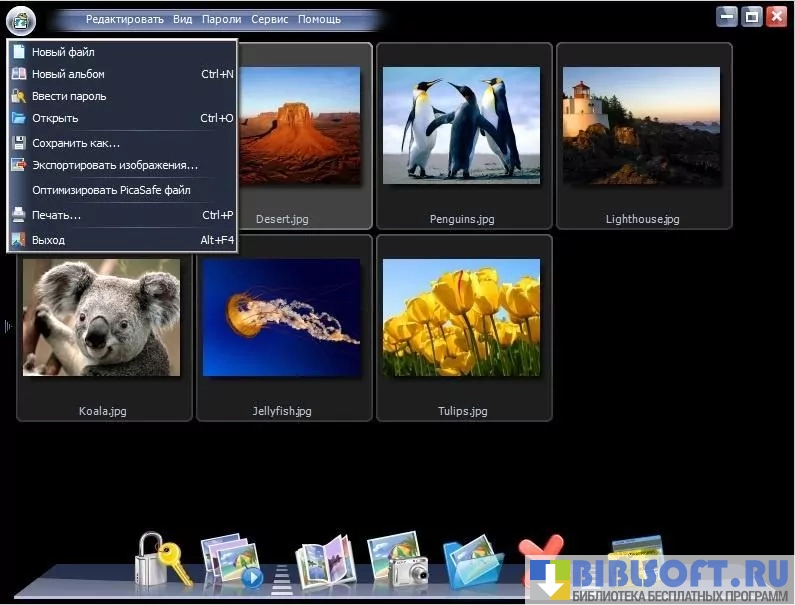Click the PicaSafe application menu orb

(x=20, y=19)
